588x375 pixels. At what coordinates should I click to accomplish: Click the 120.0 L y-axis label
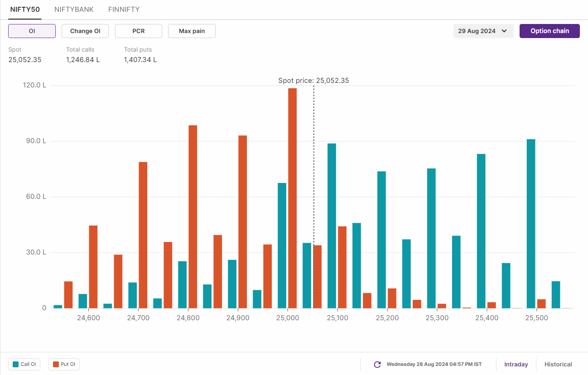34,85
